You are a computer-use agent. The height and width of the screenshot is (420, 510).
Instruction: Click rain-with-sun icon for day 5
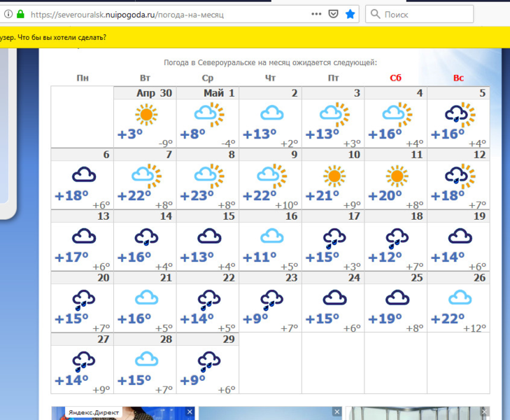point(460,115)
